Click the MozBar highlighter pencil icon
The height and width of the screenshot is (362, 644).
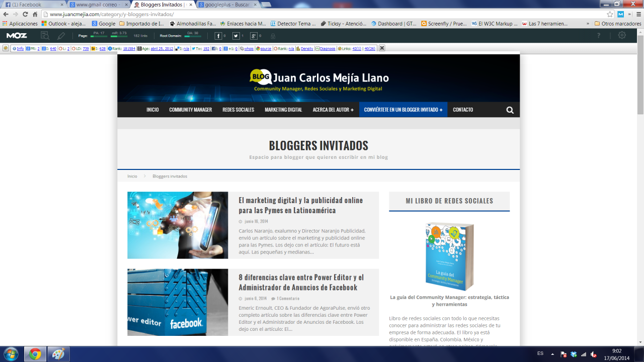coord(61,36)
